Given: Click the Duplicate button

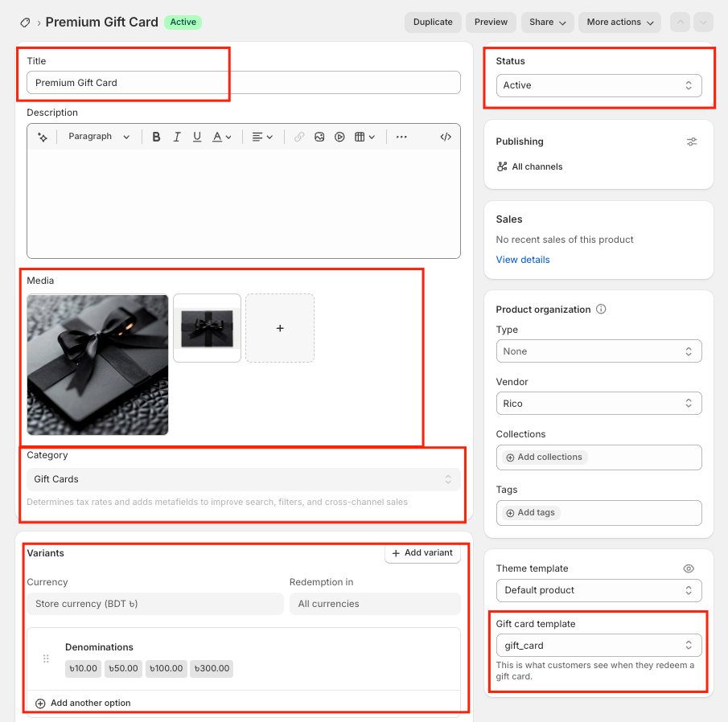Looking at the screenshot, I should 433,23.
